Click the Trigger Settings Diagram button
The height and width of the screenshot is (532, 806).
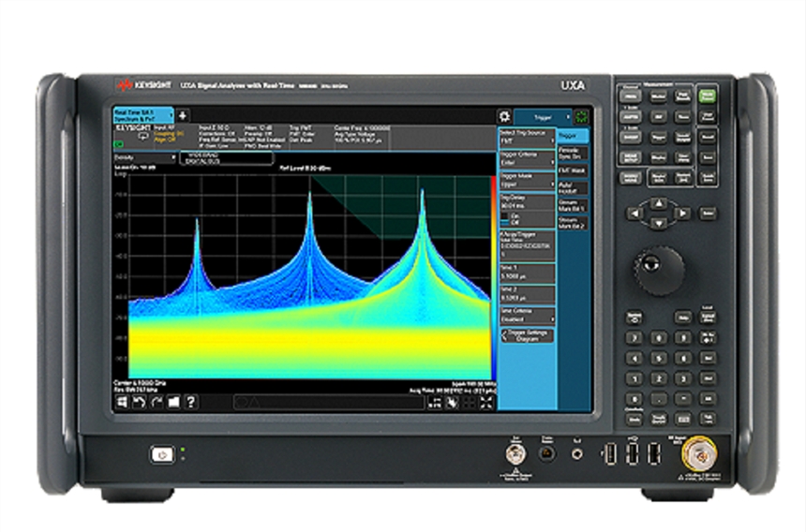point(527,335)
